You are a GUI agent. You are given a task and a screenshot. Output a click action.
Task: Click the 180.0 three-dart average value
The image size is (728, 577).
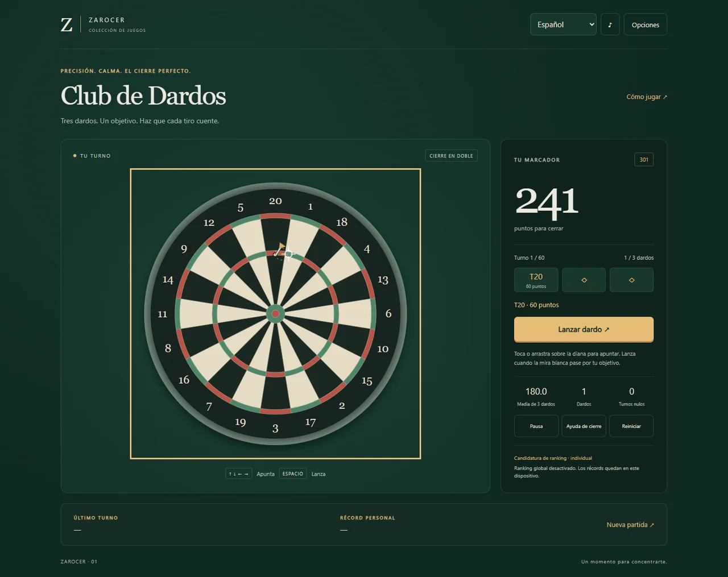(x=536, y=391)
